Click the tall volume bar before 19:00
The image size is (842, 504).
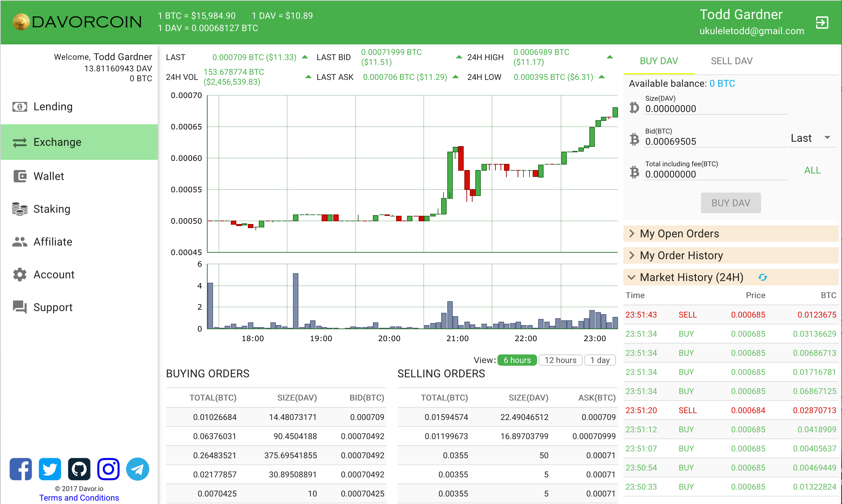point(296,301)
